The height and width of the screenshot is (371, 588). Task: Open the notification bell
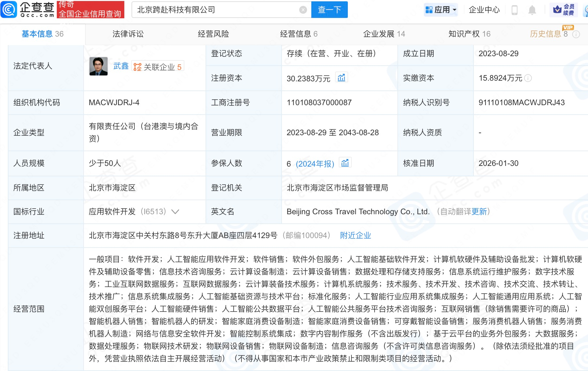(532, 10)
